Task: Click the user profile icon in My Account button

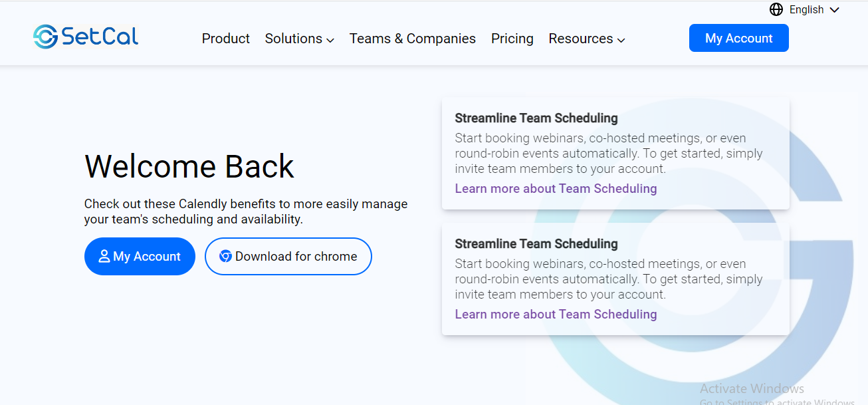Action: [x=104, y=256]
